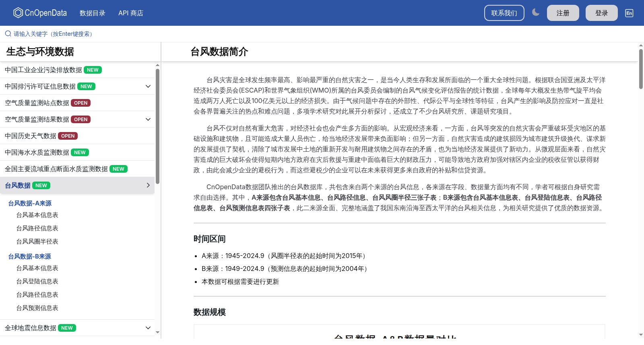Expand 中国排污许可证信息数据 chevron

148,87
